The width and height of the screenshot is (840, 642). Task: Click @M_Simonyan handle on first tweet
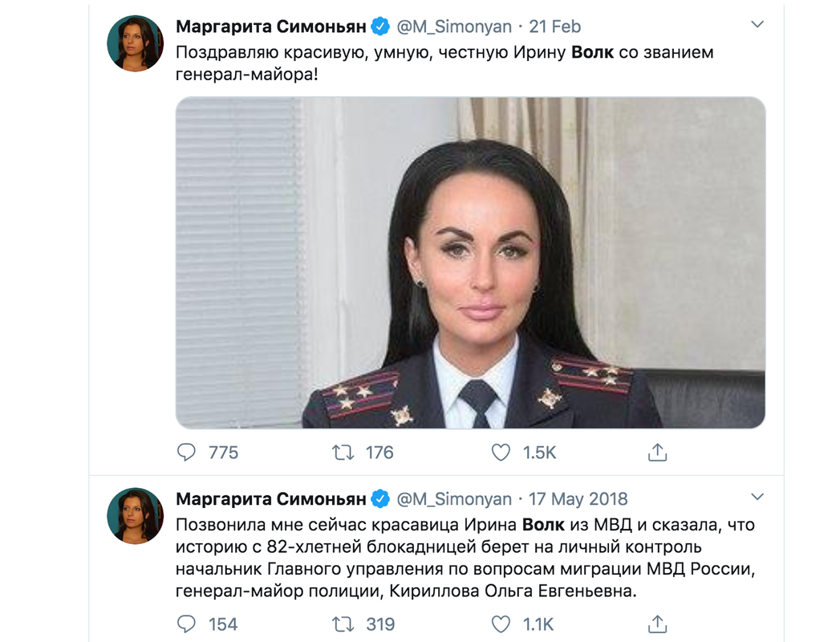454,26
